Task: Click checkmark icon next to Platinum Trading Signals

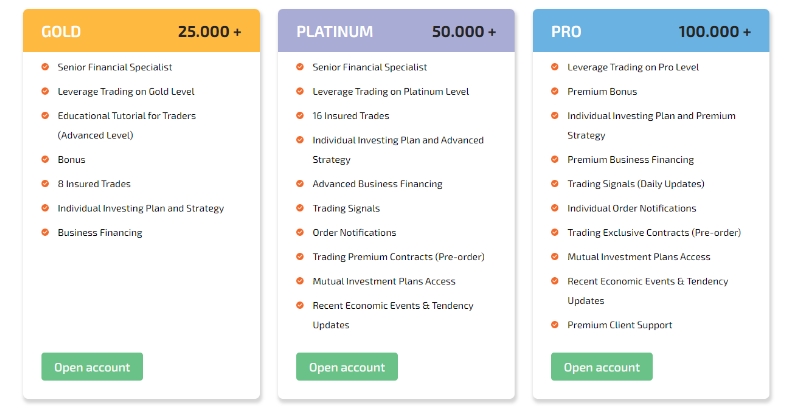Action: (x=300, y=208)
